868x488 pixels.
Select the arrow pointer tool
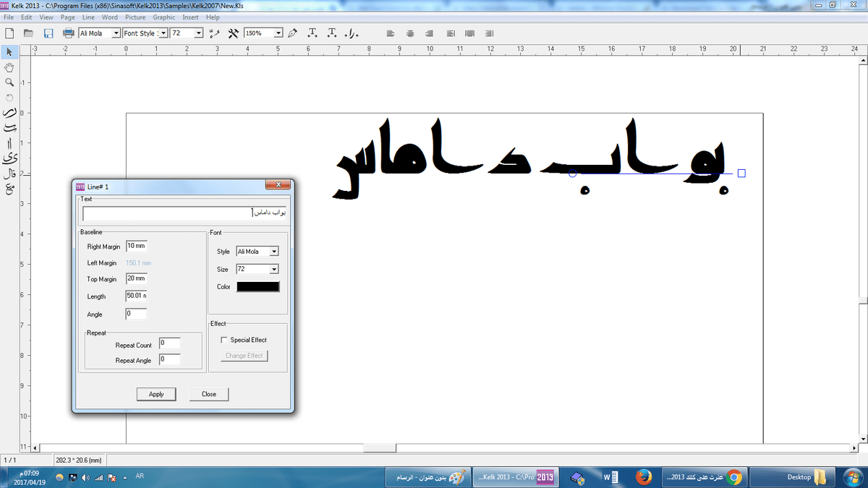9,52
